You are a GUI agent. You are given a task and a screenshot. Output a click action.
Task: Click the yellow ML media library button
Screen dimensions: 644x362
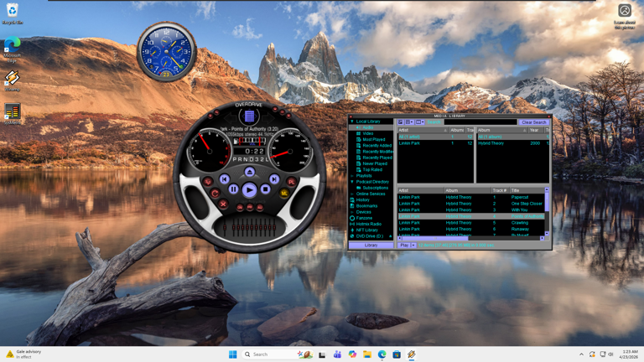click(284, 193)
